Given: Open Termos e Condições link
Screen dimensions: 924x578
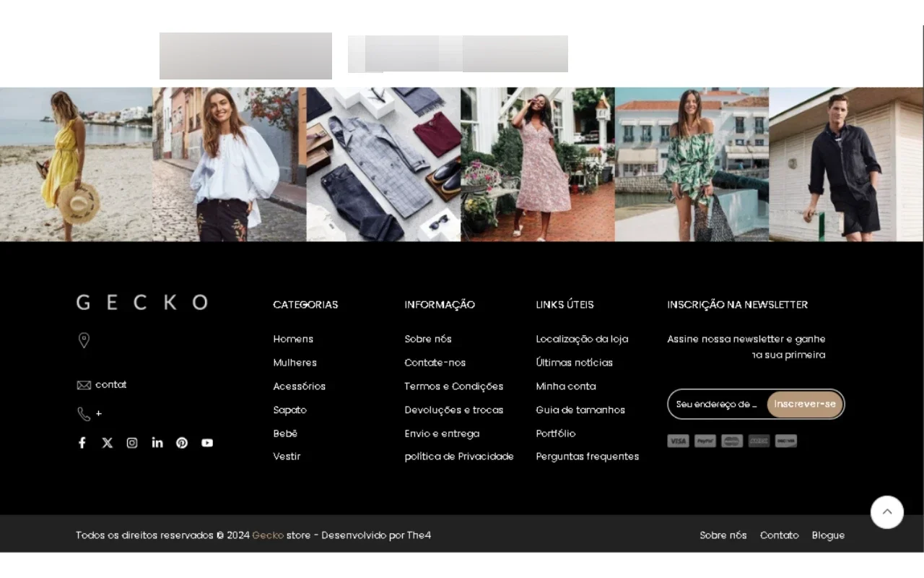Looking at the screenshot, I should [454, 387].
